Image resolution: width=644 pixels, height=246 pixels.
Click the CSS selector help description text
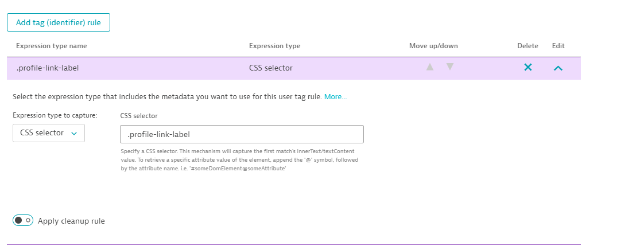[x=239, y=159]
